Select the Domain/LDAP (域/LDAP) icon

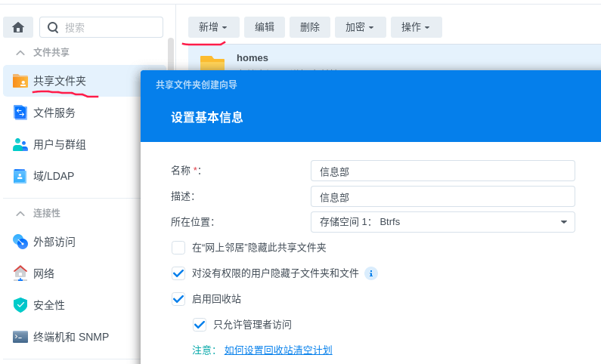tap(20, 176)
